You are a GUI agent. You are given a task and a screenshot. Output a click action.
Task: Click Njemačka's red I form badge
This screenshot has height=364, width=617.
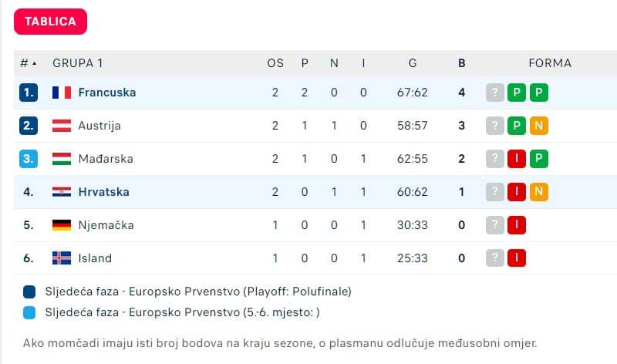(517, 225)
